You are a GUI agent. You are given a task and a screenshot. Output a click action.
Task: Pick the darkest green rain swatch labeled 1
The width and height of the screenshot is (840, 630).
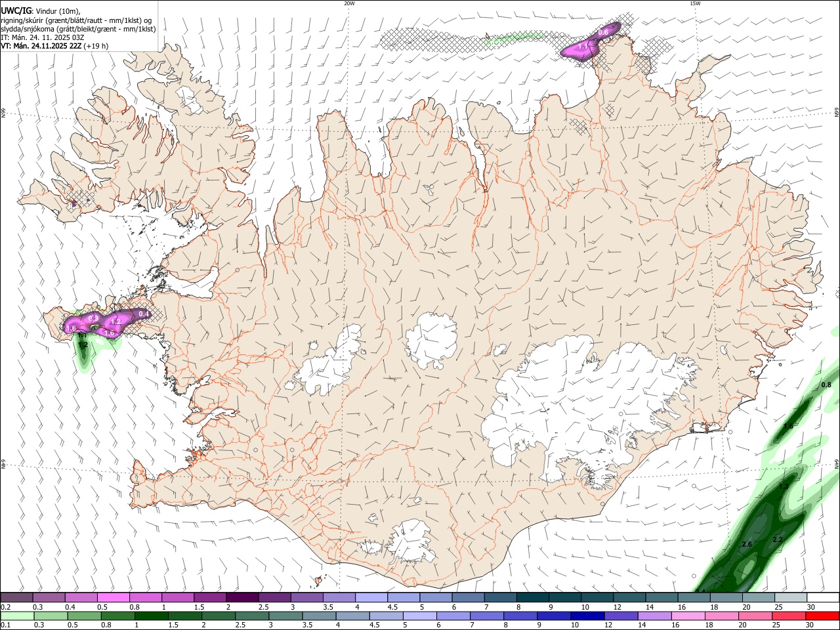click(152, 616)
